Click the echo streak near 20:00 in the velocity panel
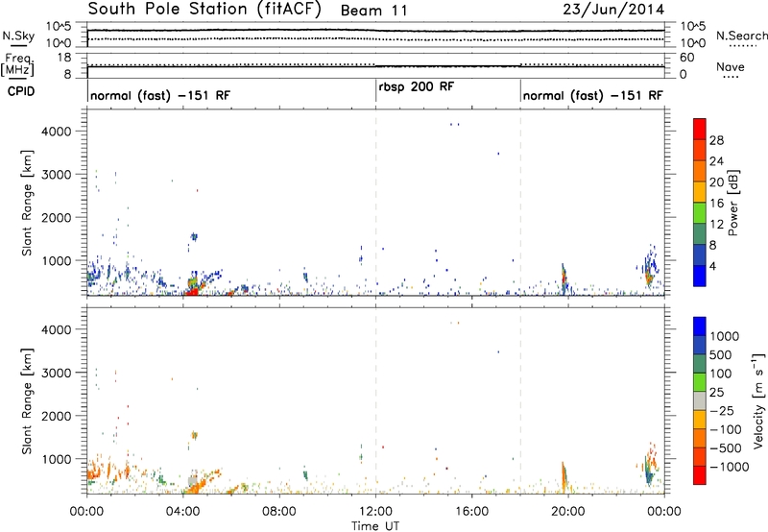 pyautogui.click(x=564, y=477)
